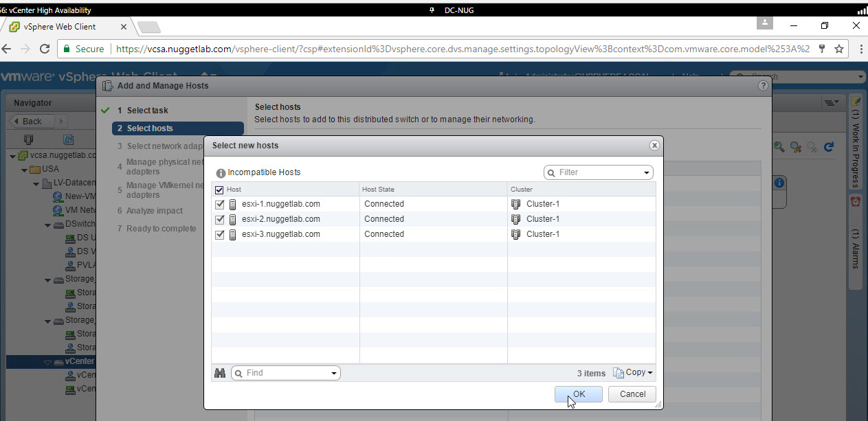This screenshot has height=421, width=868.
Task: Bookmark page with star icon
Action: tap(839, 49)
